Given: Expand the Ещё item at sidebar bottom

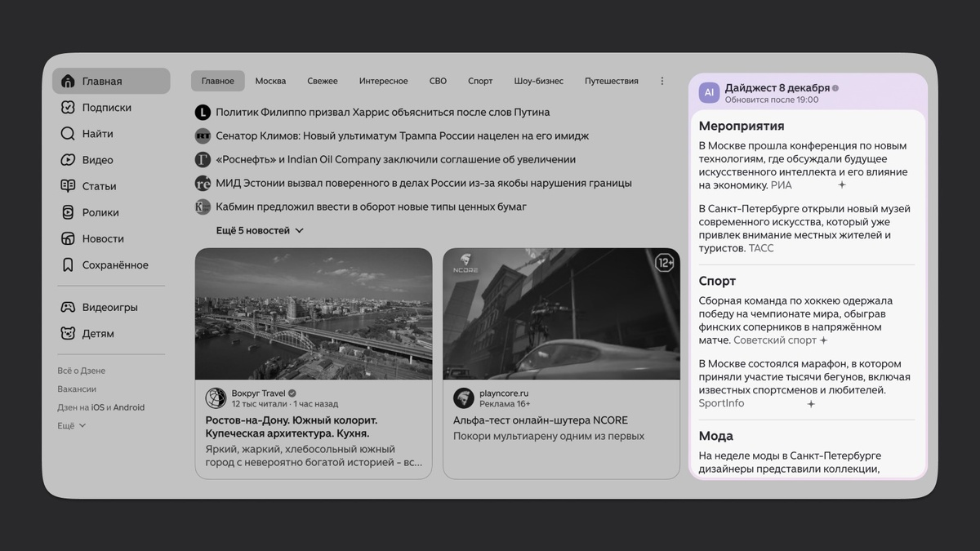Looking at the screenshot, I should click(x=71, y=424).
